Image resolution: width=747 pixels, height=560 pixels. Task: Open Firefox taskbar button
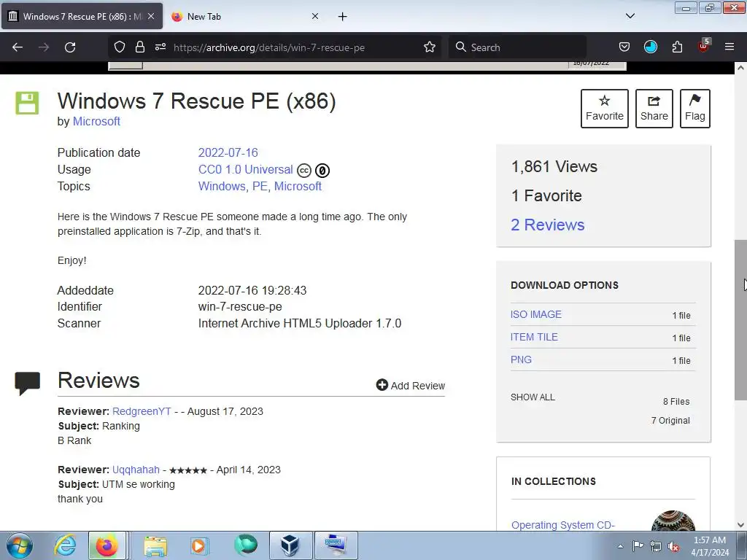(107, 545)
